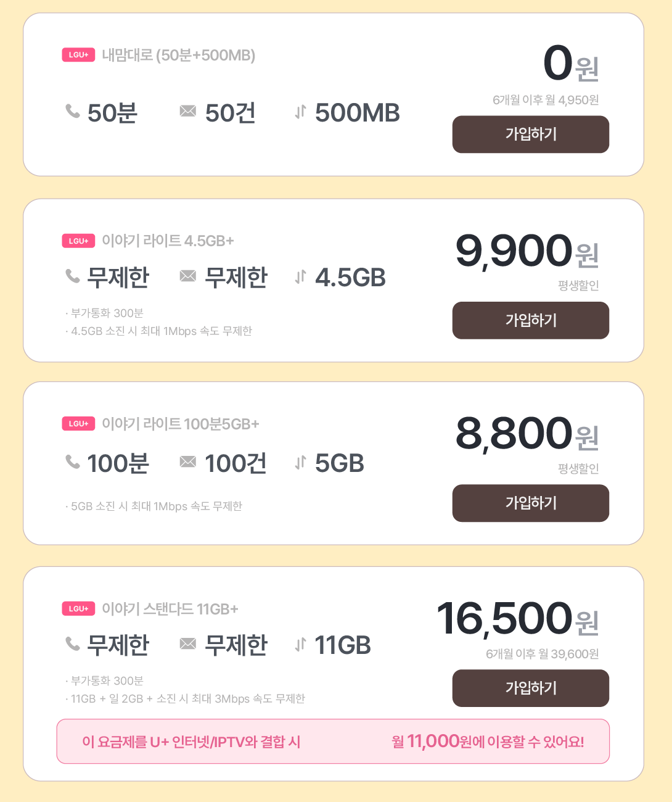Click data arrows icon beside 500MB

tap(300, 112)
